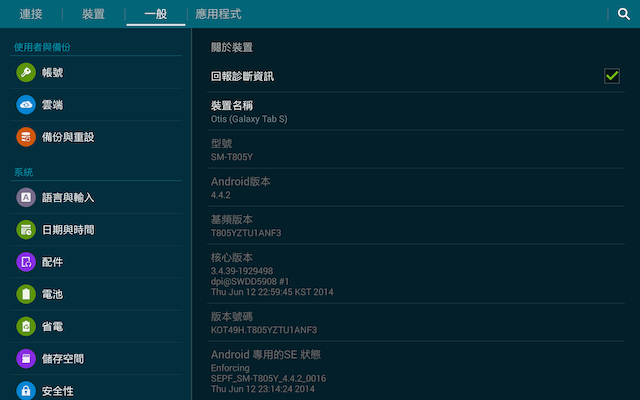640x400 pixels.
Task: Tap the 關於裝置 header
Action: (x=231, y=47)
